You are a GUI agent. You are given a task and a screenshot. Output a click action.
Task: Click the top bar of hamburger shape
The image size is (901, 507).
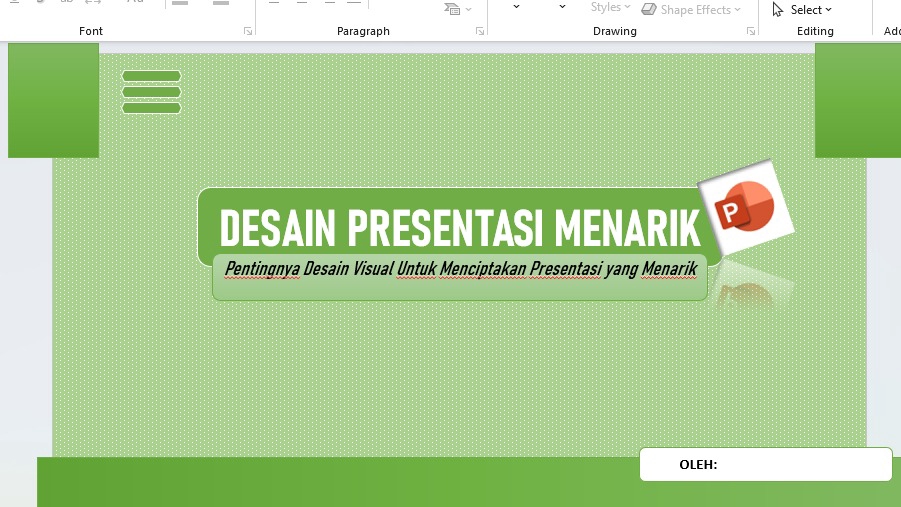pos(151,76)
